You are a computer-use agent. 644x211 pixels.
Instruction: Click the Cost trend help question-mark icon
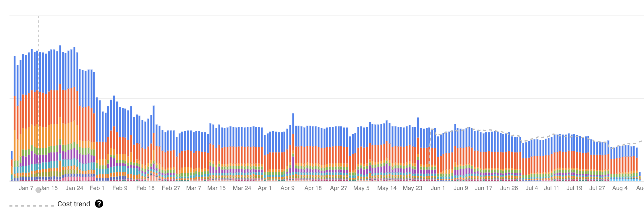pyautogui.click(x=99, y=204)
